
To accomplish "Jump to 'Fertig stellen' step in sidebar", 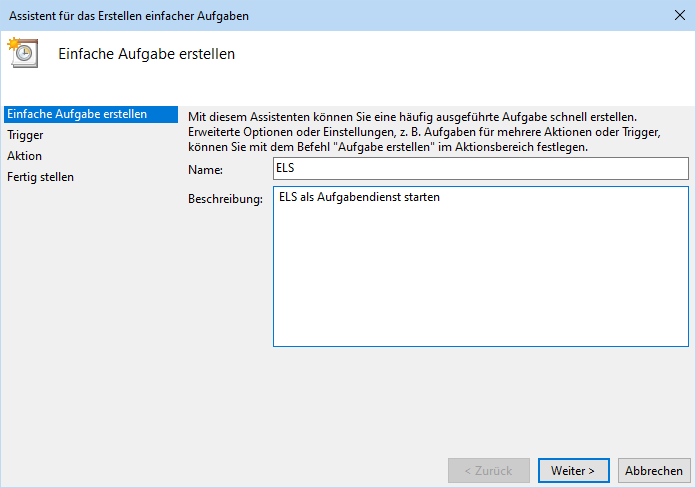I will (40, 177).
